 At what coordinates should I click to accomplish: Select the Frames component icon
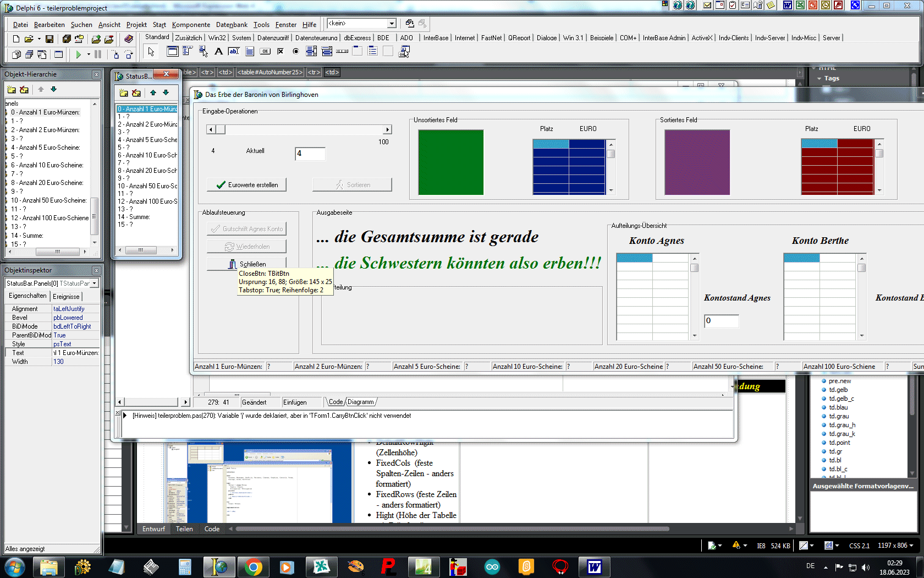coord(173,52)
